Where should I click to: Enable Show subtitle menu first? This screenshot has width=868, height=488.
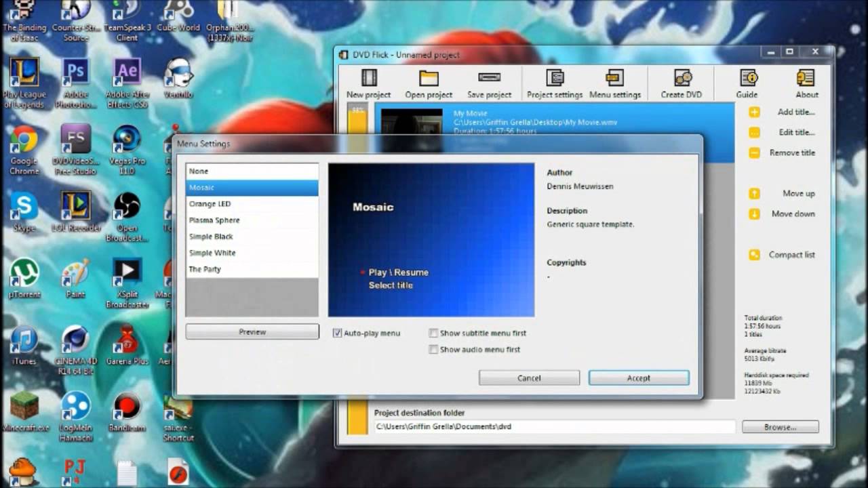pyautogui.click(x=433, y=333)
